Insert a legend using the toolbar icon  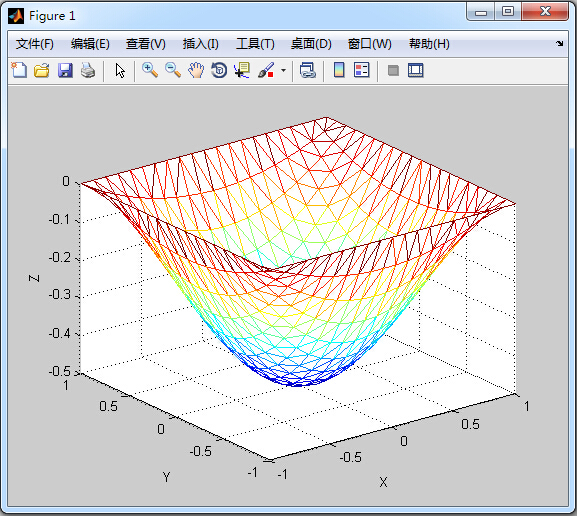(361, 70)
